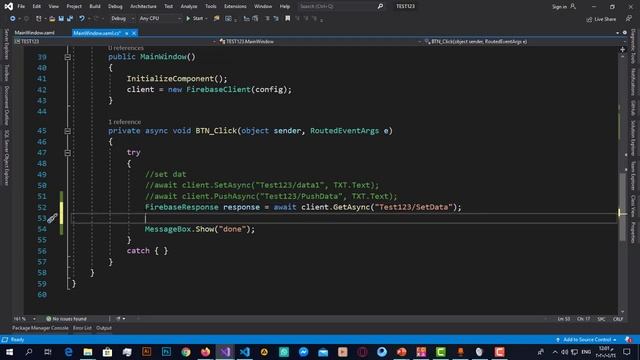Open the TEST123 project navigation dropdown
Viewport: 640px width, 360px height.
(115, 42)
